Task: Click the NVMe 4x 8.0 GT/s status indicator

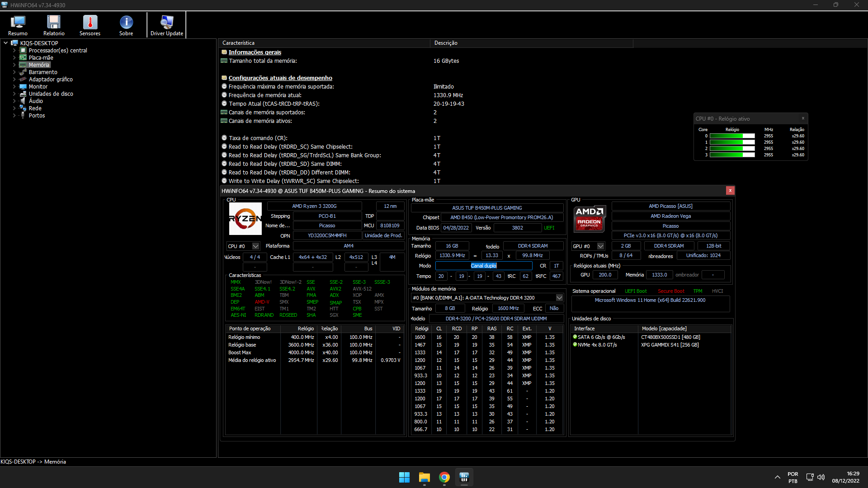Action: [x=575, y=344]
